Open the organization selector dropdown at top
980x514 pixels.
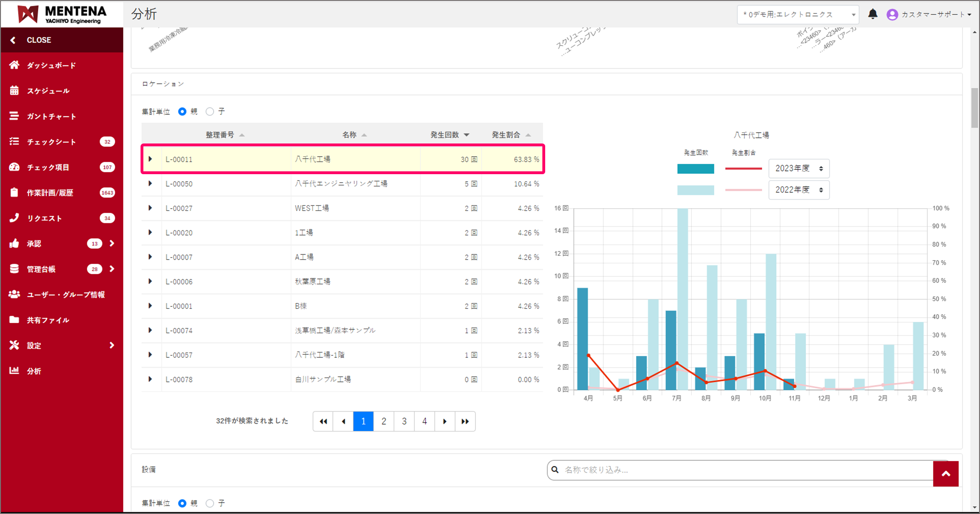click(797, 15)
